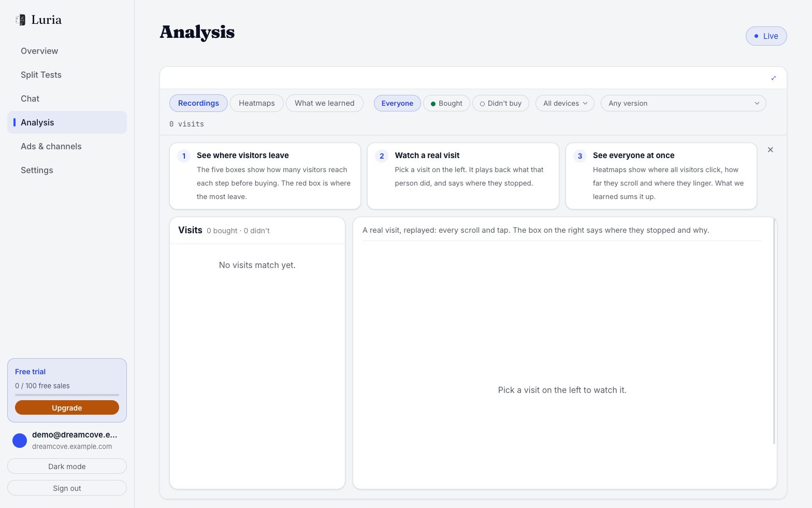812x508 pixels.
Task: Filter visits to Bought only
Action: point(446,103)
